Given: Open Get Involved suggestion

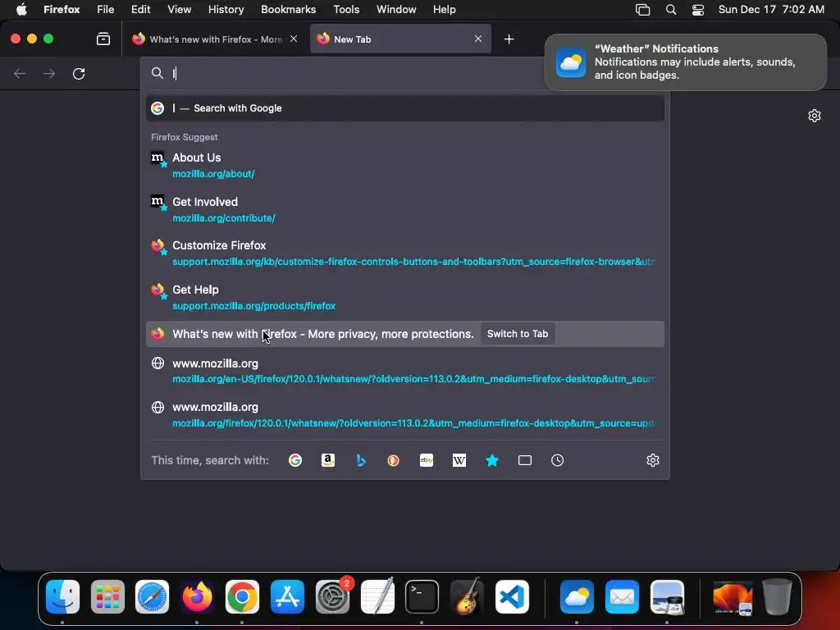Looking at the screenshot, I should pos(405,209).
